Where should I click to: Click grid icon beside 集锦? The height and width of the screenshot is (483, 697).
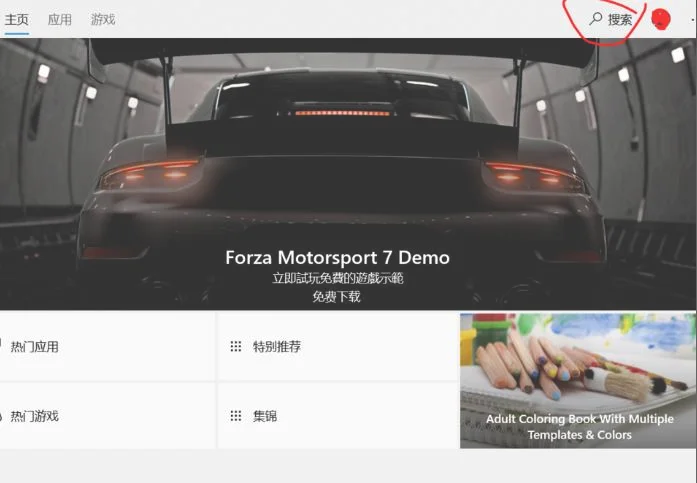[236, 416]
